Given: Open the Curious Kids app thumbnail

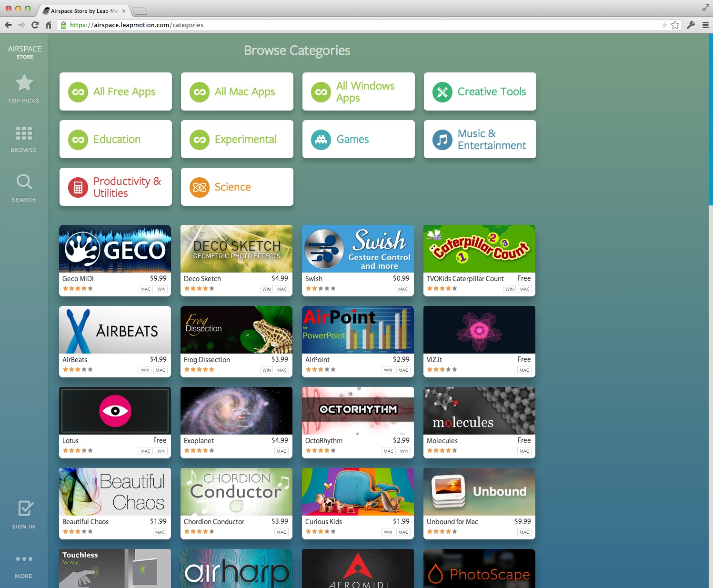Looking at the screenshot, I should (x=358, y=492).
